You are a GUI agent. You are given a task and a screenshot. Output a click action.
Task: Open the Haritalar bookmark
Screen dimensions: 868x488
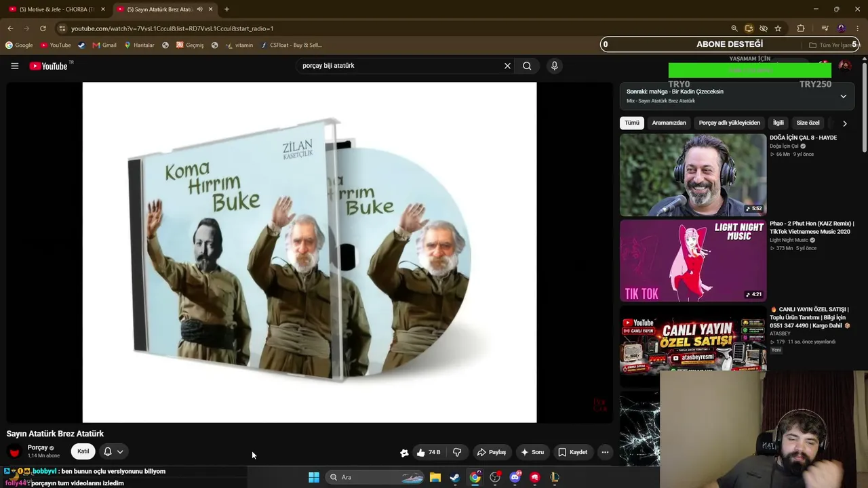139,45
